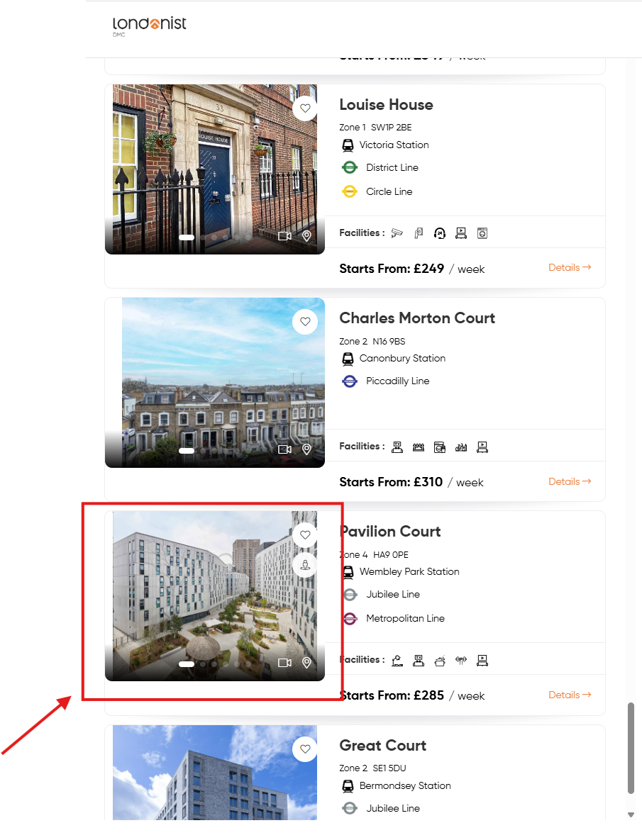Click the washing machine laundry icon for Louise House

pyautogui.click(x=482, y=233)
